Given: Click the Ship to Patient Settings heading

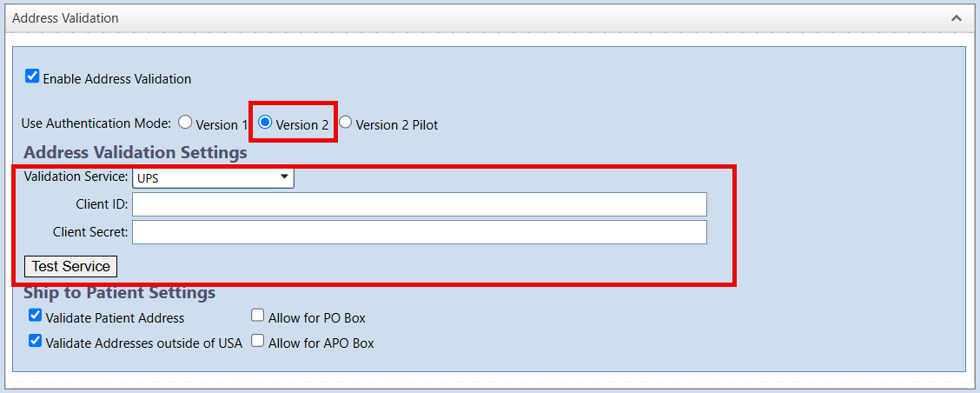Looking at the screenshot, I should click(x=119, y=292).
